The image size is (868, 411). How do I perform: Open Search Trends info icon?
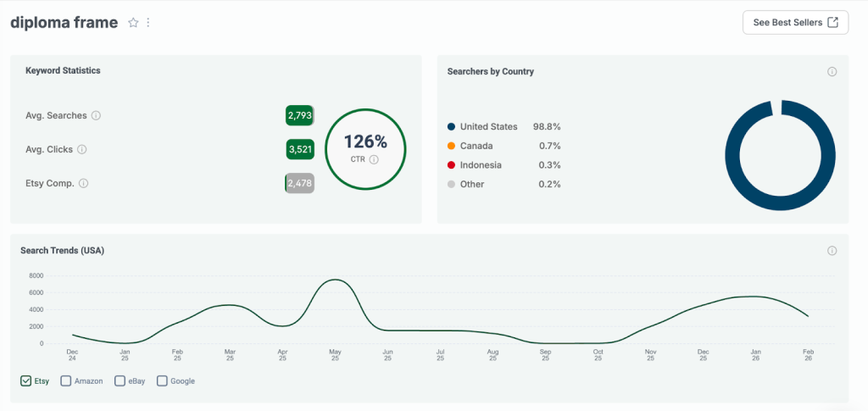[832, 251]
